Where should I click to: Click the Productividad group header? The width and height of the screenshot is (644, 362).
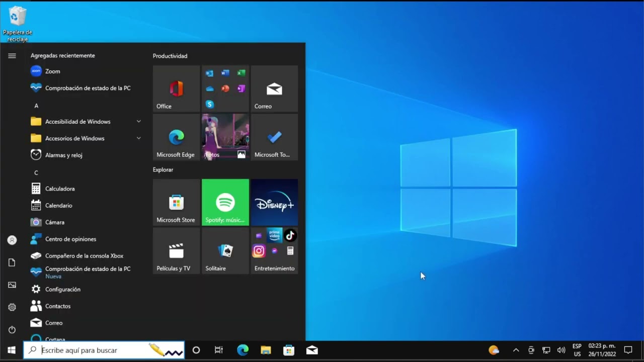point(170,56)
